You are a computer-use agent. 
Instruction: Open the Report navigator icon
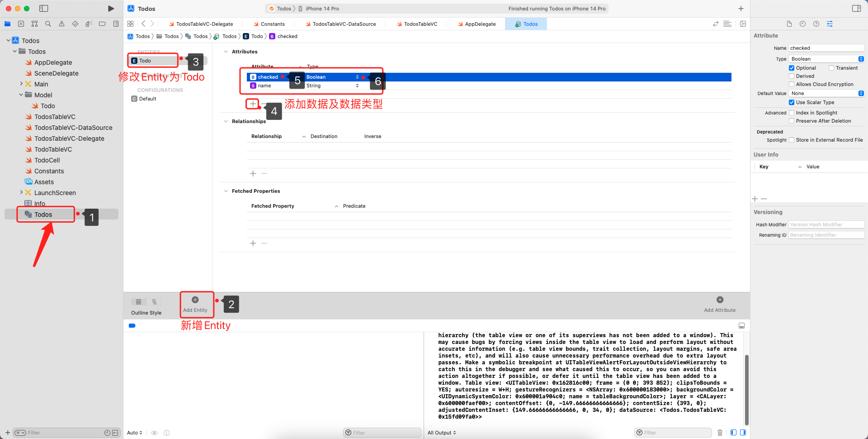click(x=116, y=24)
